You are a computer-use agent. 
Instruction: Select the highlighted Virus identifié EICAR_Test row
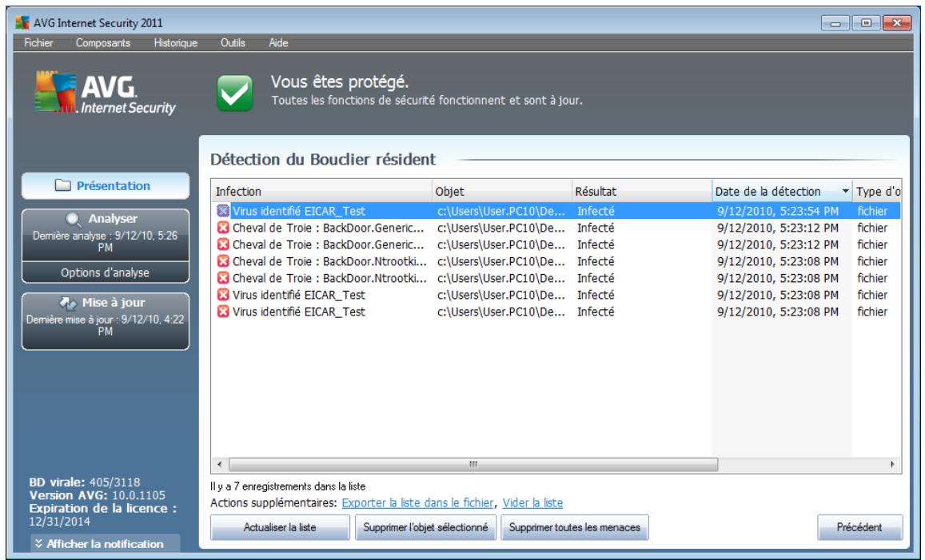[556, 211]
